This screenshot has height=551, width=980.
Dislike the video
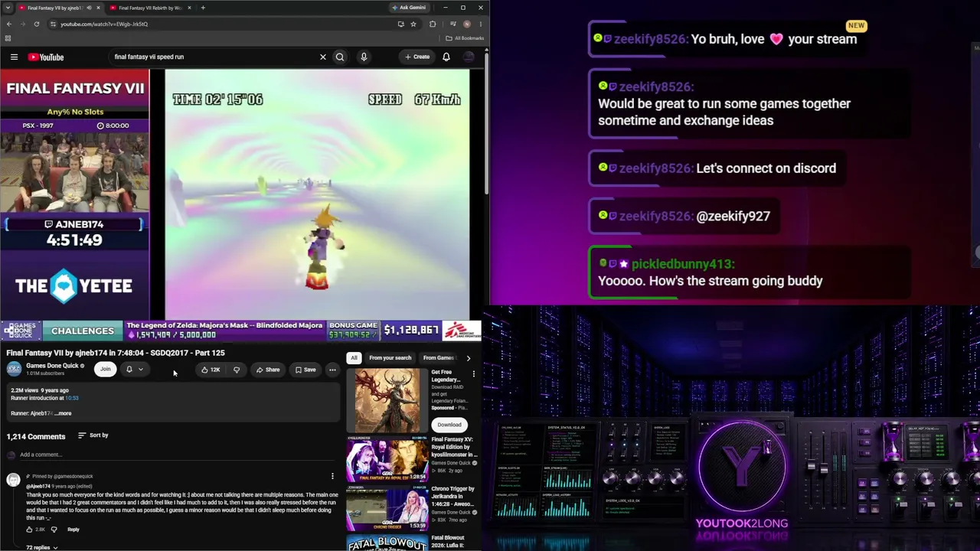click(x=237, y=370)
